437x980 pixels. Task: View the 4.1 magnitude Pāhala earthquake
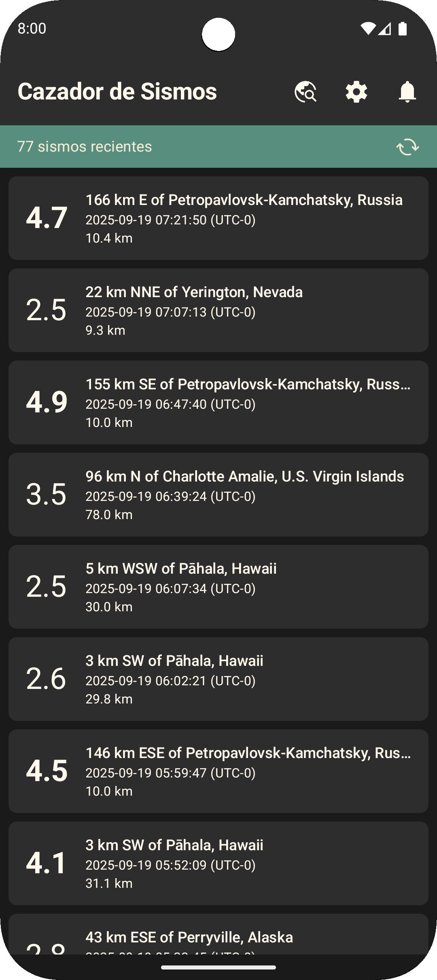click(x=218, y=863)
